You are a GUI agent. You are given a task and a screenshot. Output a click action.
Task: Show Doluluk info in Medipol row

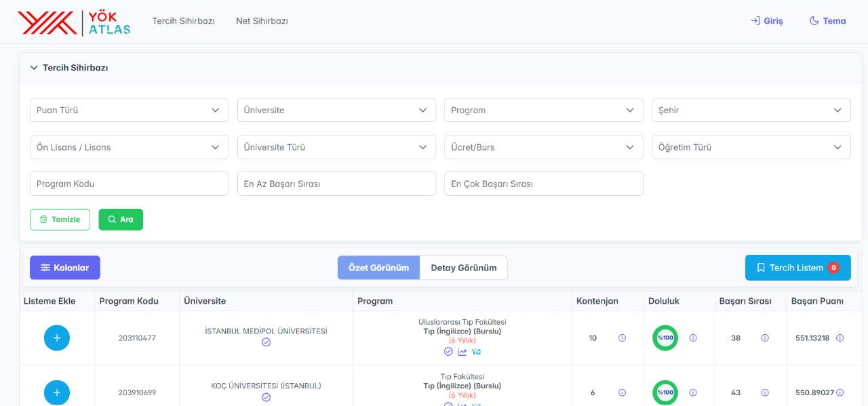click(x=693, y=338)
